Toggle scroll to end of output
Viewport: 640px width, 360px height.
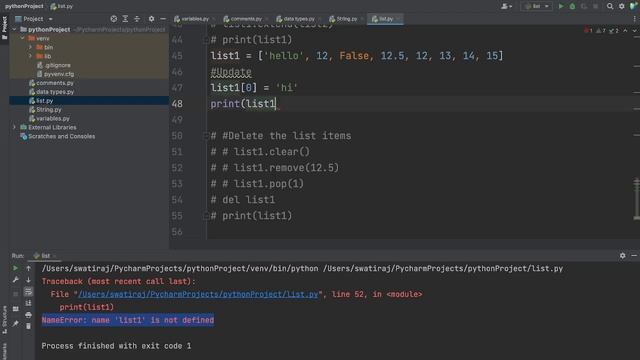tap(28, 303)
